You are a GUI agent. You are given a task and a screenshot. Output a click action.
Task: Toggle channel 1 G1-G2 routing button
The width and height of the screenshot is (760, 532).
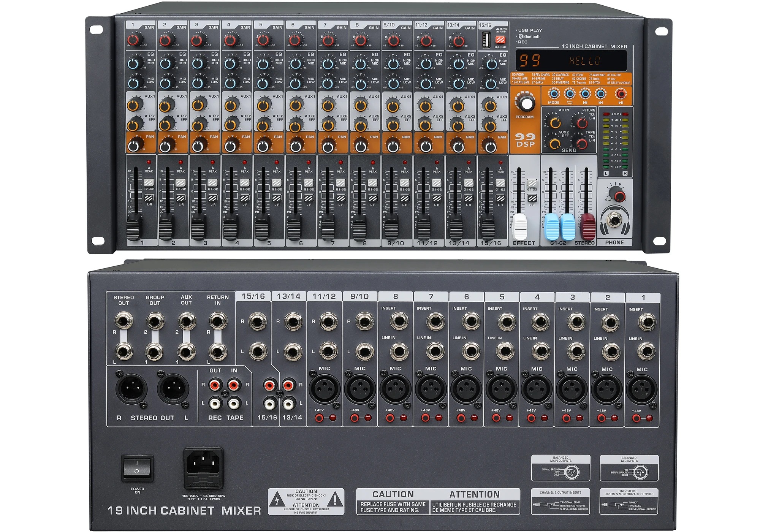pos(149,183)
